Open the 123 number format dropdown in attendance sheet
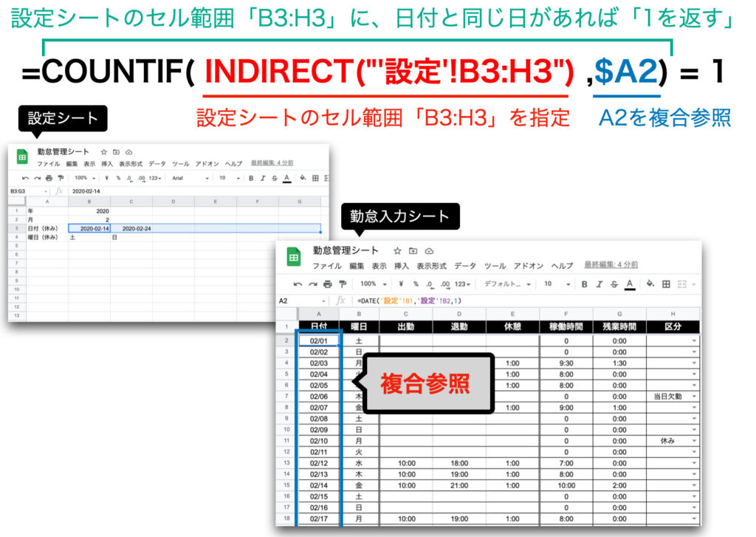The image size is (756, 537). [462, 284]
